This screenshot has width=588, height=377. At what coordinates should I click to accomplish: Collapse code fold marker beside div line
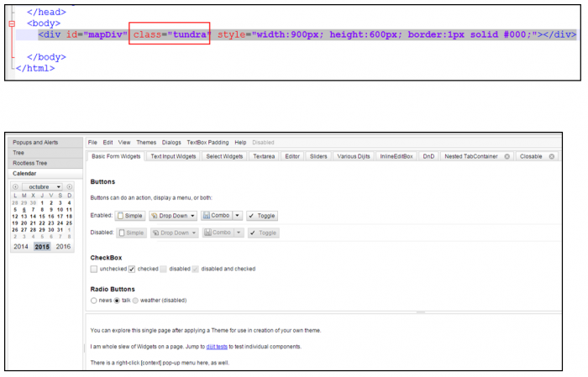[x=12, y=25]
